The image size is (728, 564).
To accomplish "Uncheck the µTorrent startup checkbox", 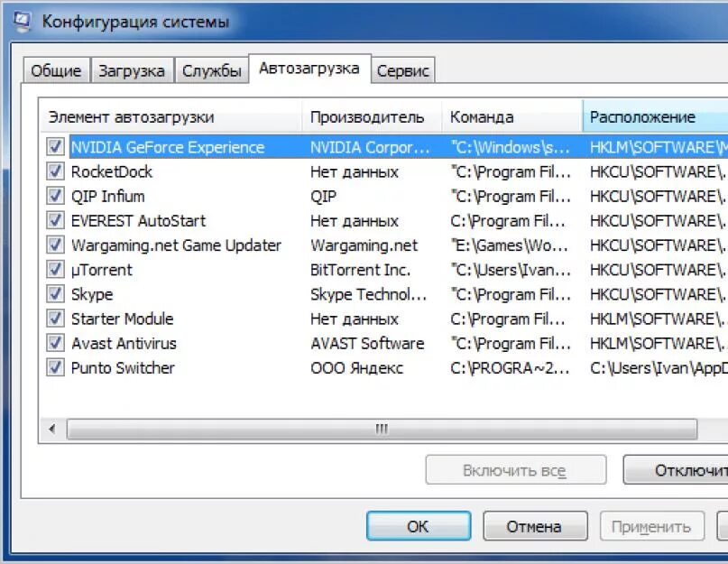I will click(x=55, y=270).
